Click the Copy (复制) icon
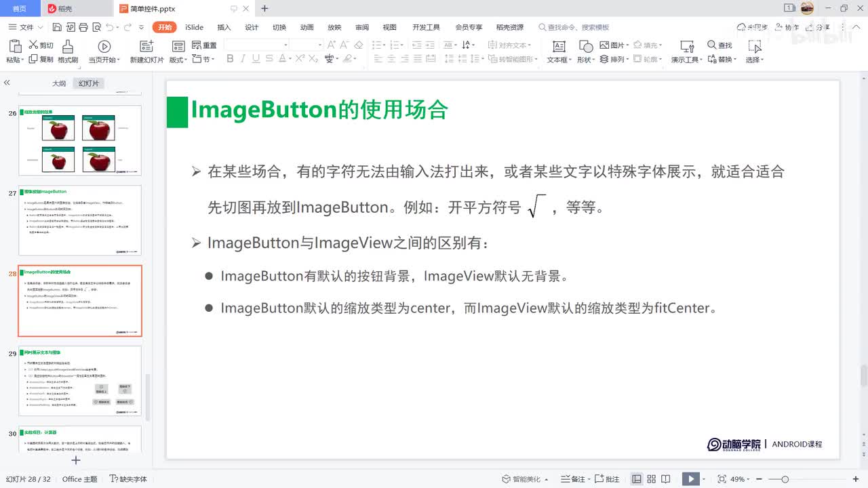The width and height of the screenshot is (868, 488). pos(33,59)
